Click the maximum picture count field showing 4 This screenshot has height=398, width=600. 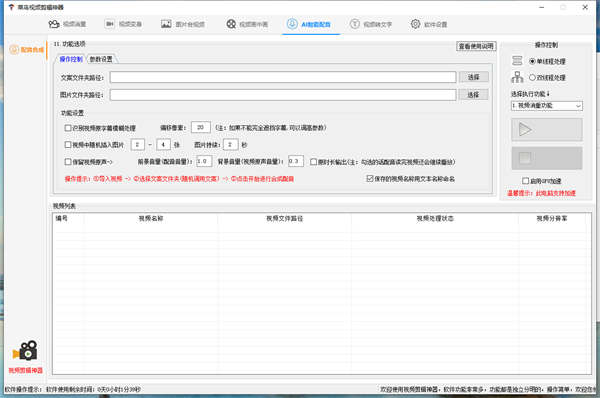coord(163,145)
